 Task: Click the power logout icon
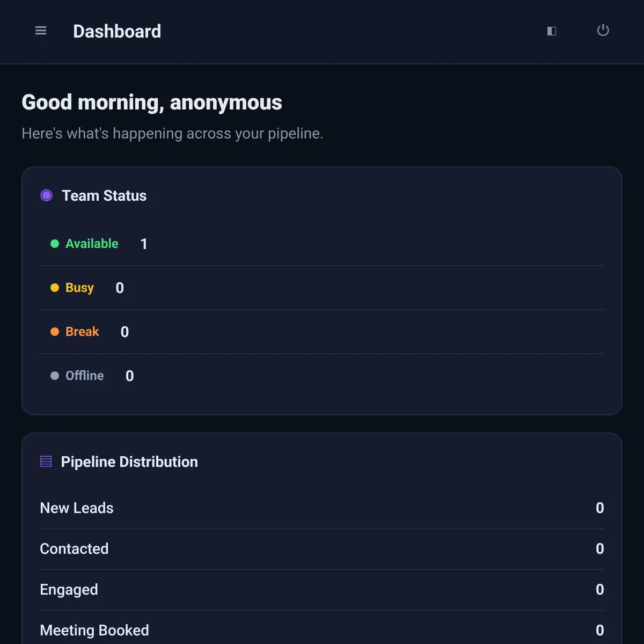tap(603, 31)
